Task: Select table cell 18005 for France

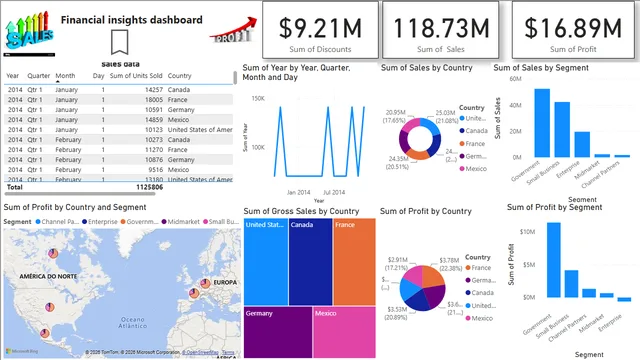Action: point(154,100)
